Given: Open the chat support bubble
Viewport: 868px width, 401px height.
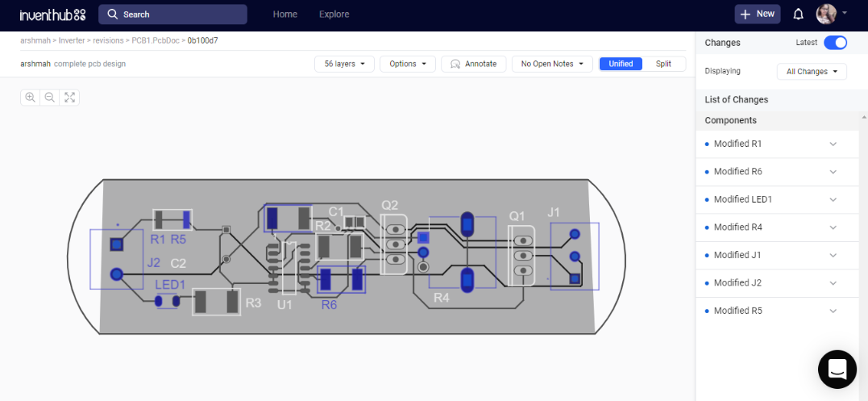Looking at the screenshot, I should point(837,369).
